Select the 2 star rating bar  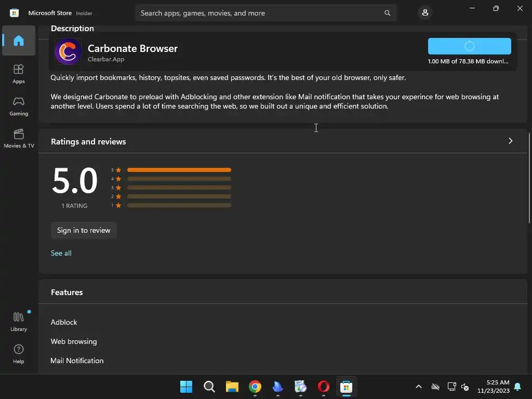click(x=179, y=196)
